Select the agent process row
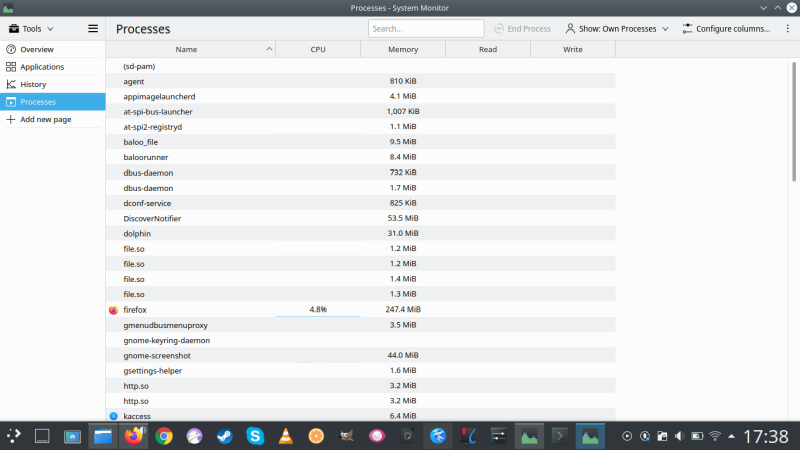Screen dimensions: 800x450 click(x=361, y=81)
